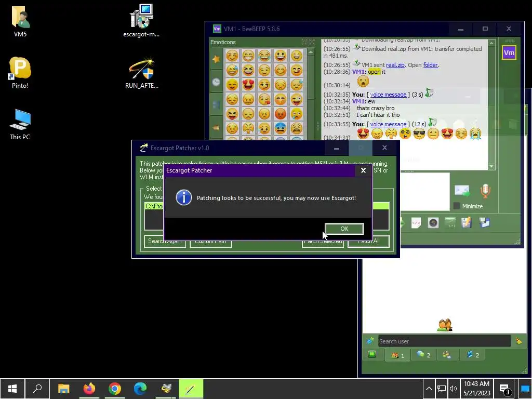532x399 pixels.
Task: Select the angry red face emoji
Action: tap(281, 114)
